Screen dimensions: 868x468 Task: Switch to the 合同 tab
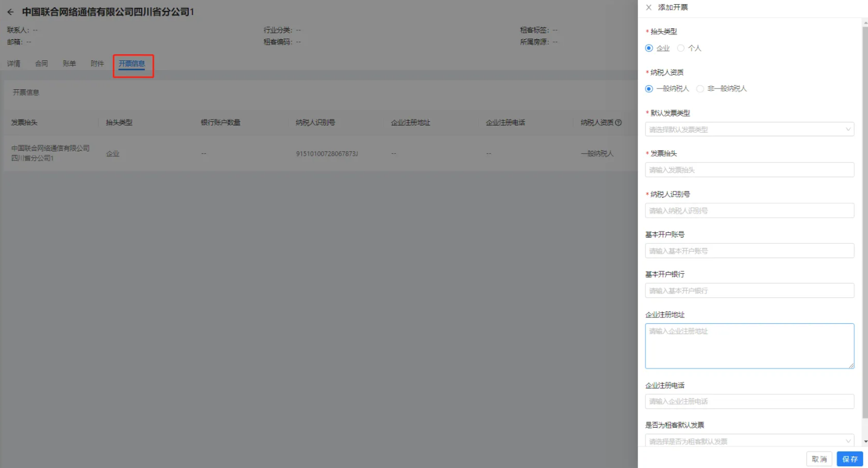point(42,63)
